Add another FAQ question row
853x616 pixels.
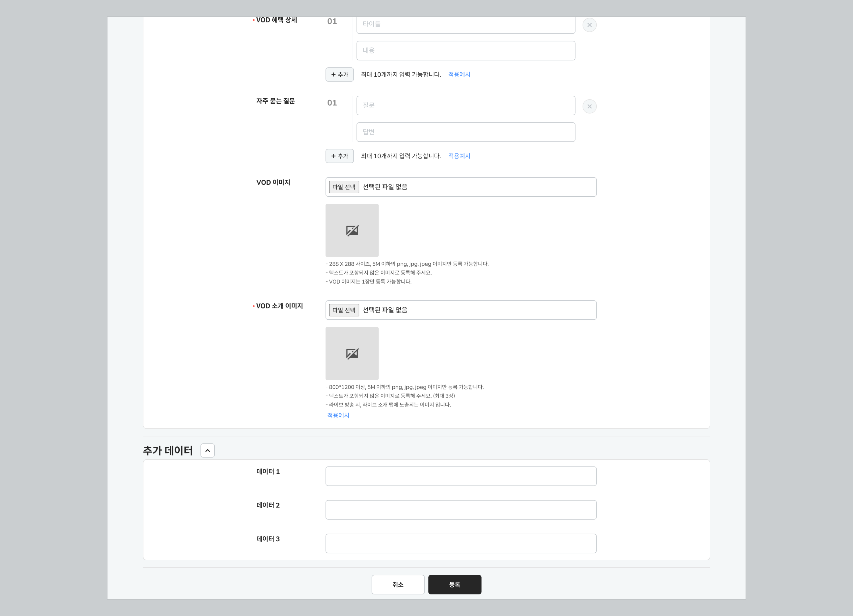coord(339,156)
